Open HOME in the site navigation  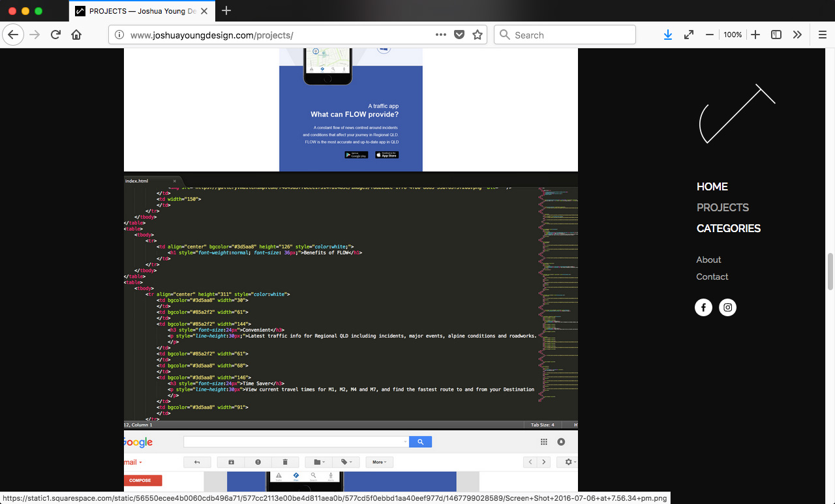pos(712,186)
